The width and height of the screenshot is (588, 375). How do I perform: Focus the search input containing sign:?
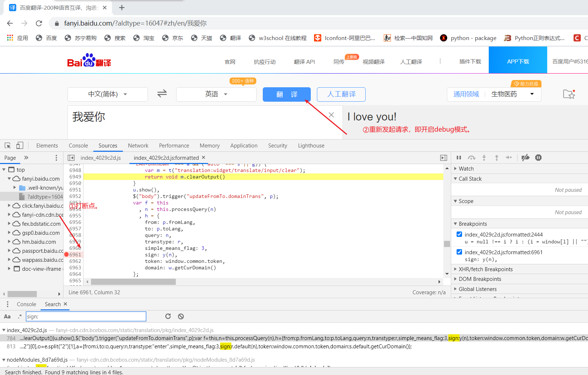(x=86, y=317)
